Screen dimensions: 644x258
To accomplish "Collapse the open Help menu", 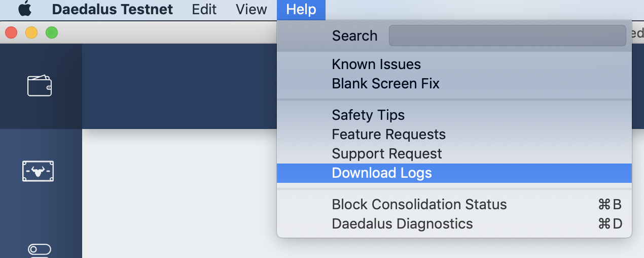I will pos(301,9).
